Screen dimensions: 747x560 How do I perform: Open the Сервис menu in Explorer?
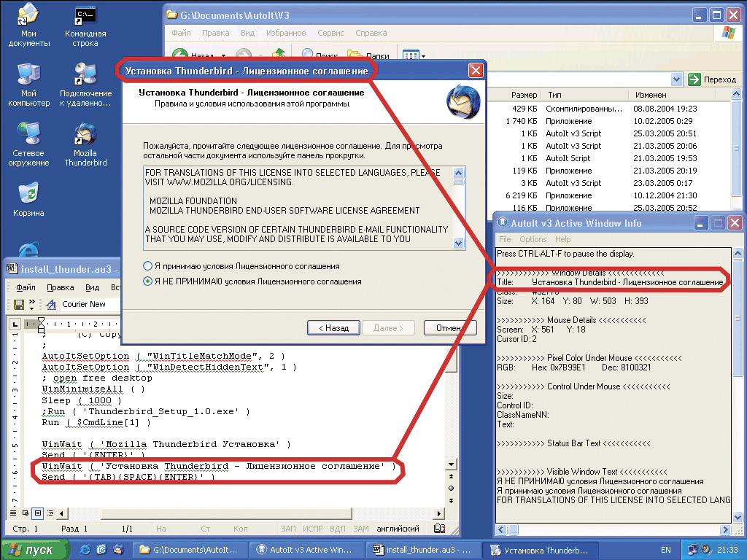pyautogui.click(x=330, y=33)
